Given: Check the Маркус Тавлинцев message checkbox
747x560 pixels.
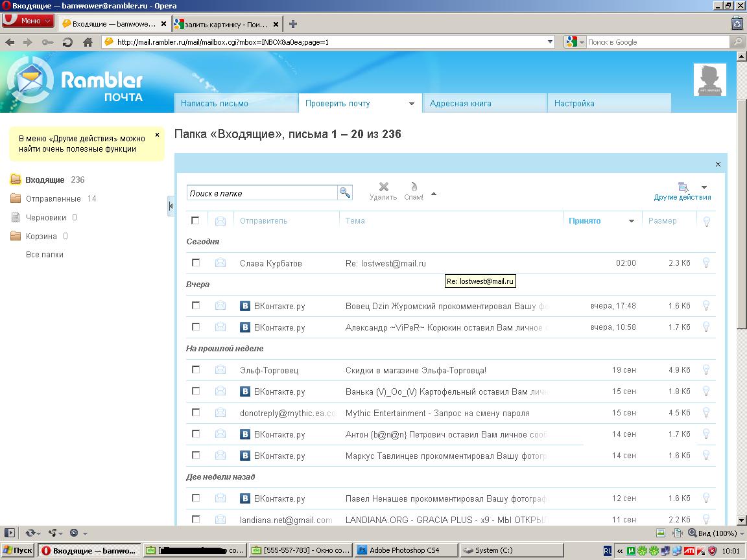Looking at the screenshot, I should 195,455.
